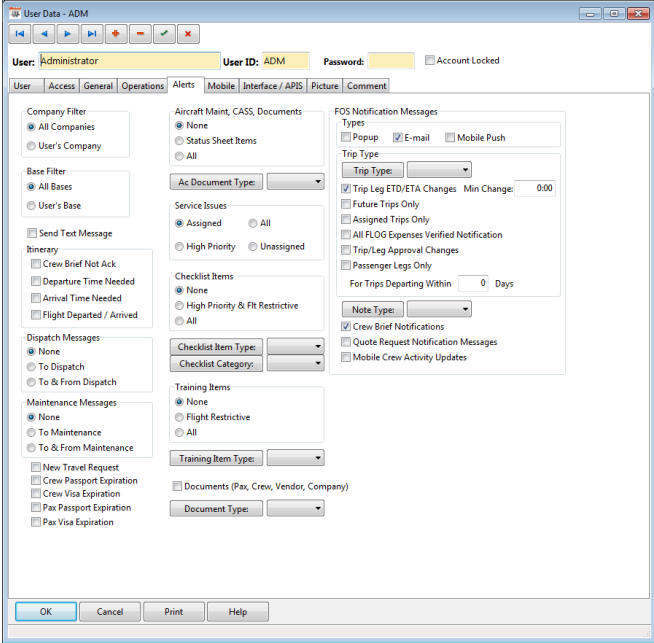The image size is (654, 643).
Task: Save changes with the green checkmark
Action: coord(164,34)
